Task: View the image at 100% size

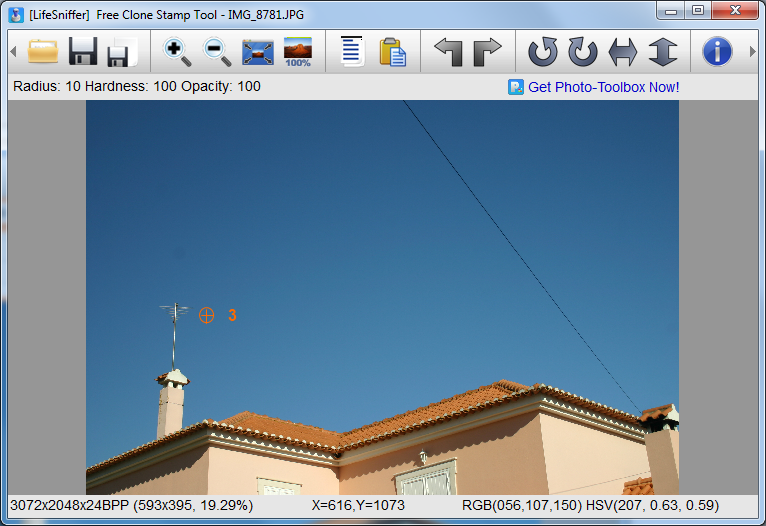Action: point(298,52)
